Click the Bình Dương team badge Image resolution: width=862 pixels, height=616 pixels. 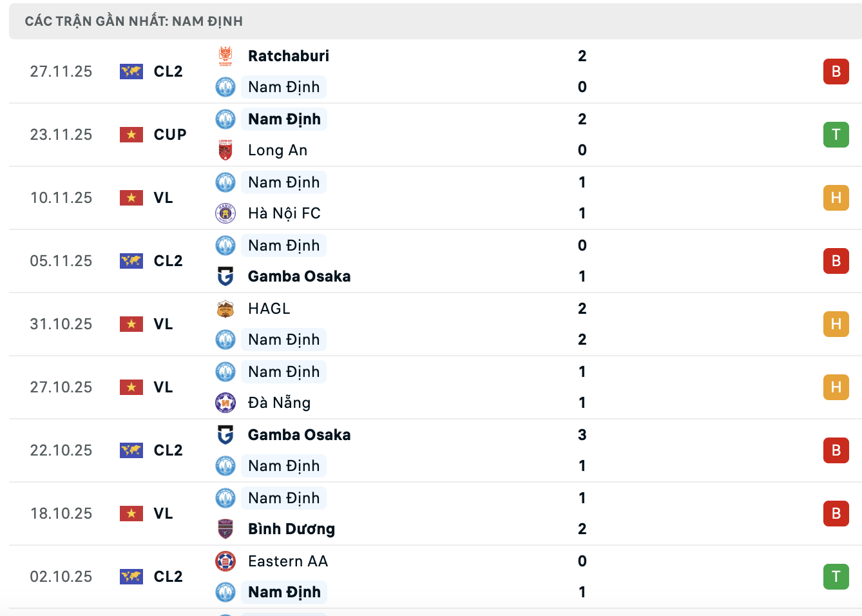click(225, 529)
